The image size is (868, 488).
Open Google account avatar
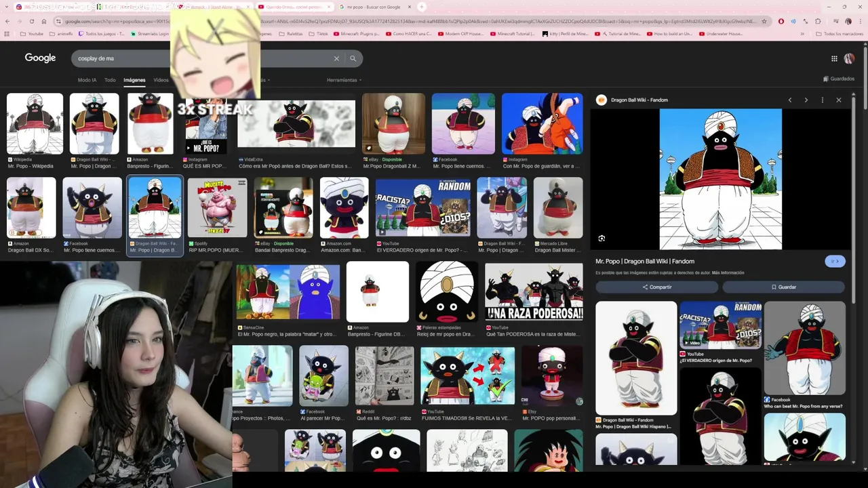tap(849, 58)
